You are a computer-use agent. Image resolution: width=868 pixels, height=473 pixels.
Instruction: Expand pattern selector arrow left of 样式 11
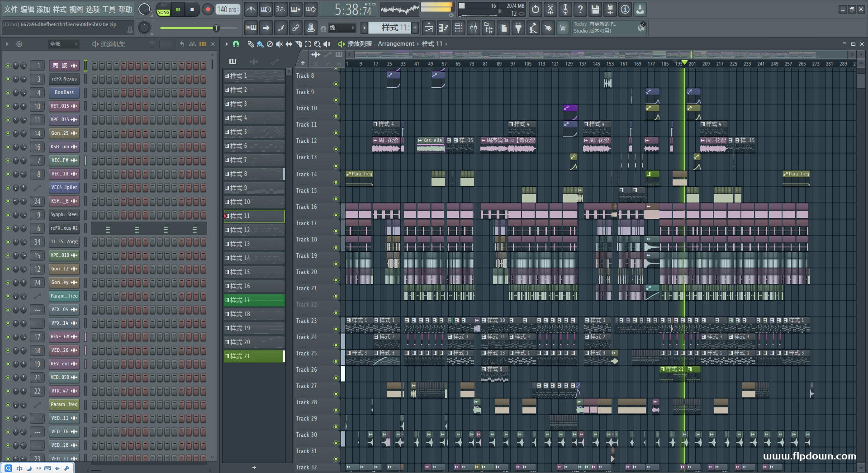[364, 28]
